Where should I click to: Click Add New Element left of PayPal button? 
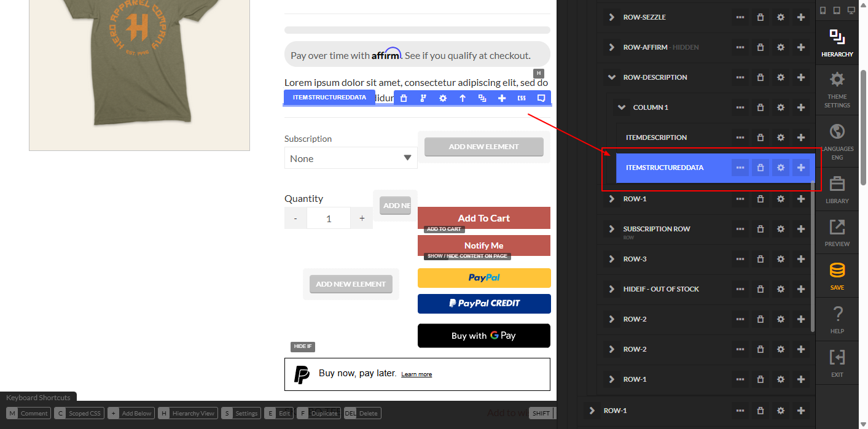coord(351,284)
